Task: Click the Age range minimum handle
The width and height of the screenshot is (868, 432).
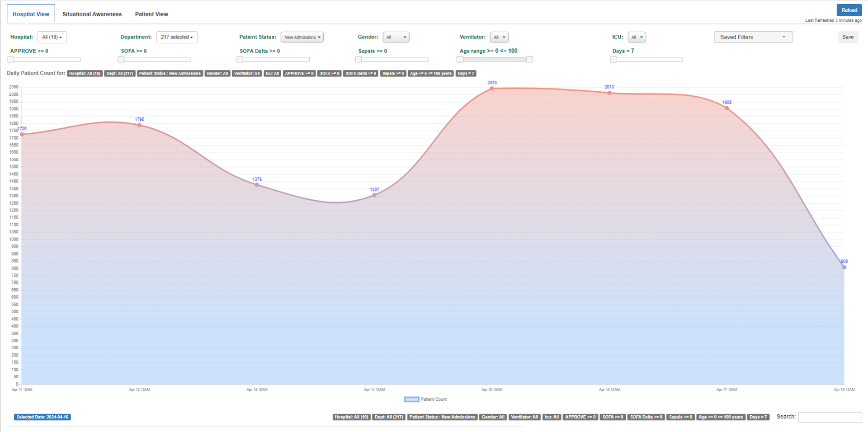Action: 460,59
